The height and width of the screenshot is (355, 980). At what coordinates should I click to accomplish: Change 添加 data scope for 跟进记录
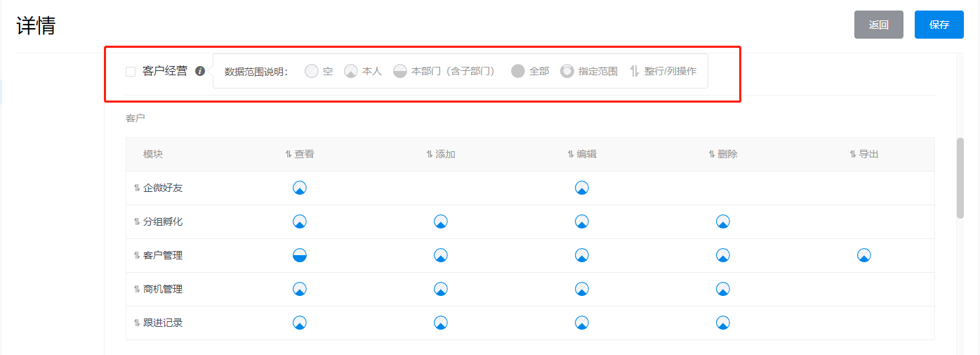[441, 323]
